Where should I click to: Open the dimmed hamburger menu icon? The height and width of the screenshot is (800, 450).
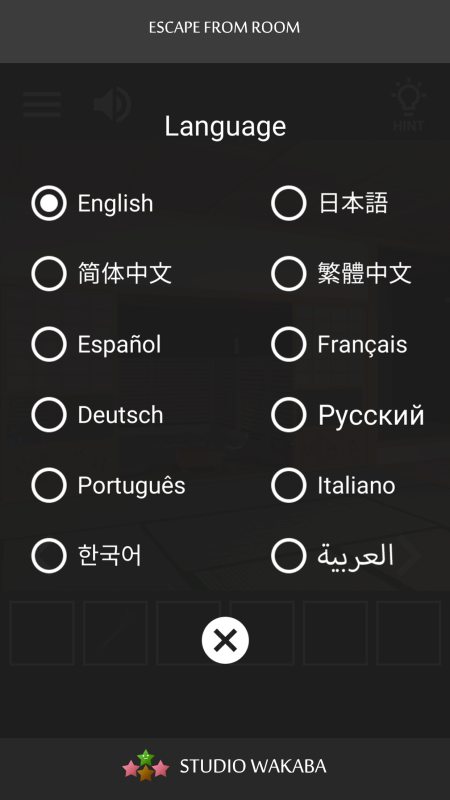point(42,105)
